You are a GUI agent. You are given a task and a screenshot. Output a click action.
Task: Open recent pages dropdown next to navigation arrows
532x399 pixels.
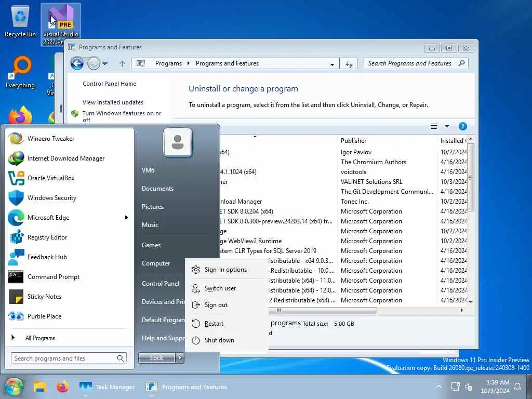pyautogui.click(x=105, y=63)
